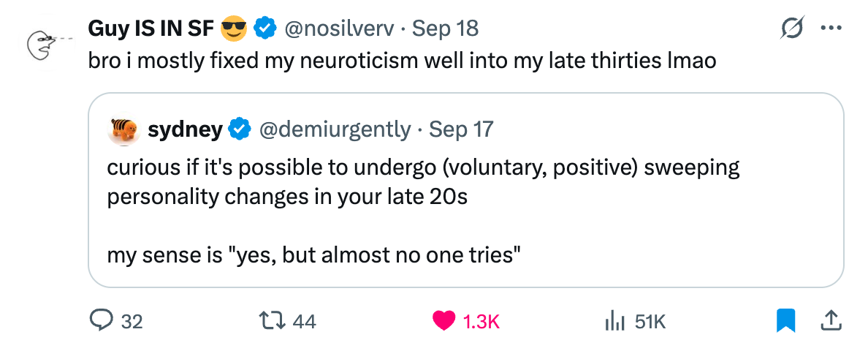Click the Sep 17 quoted timestamp
The width and height of the screenshot is (868, 351).
pos(461,129)
